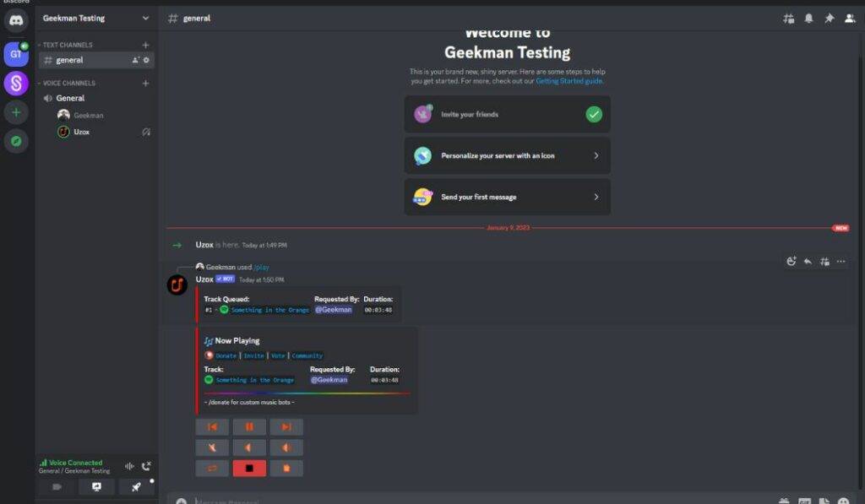
Task: Open Threads icon in channel header
Action: coord(788,19)
